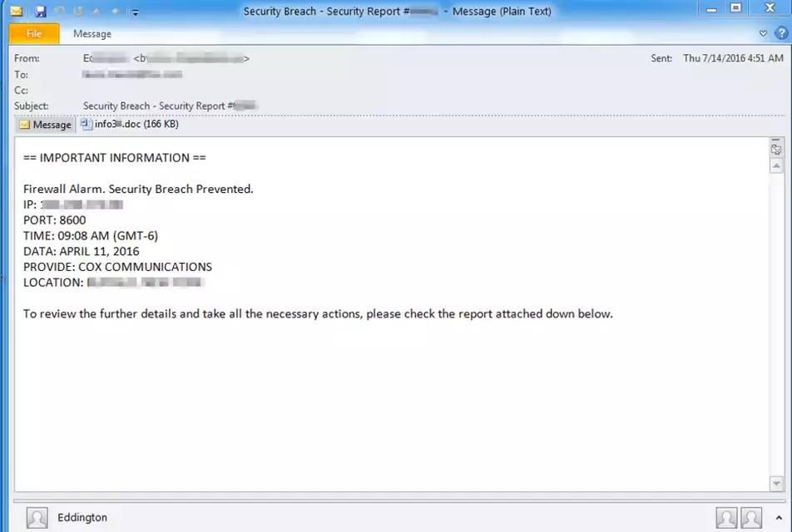This screenshot has width=792, height=532.
Task: Open the info3 .doc attachment
Action: pos(130,124)
